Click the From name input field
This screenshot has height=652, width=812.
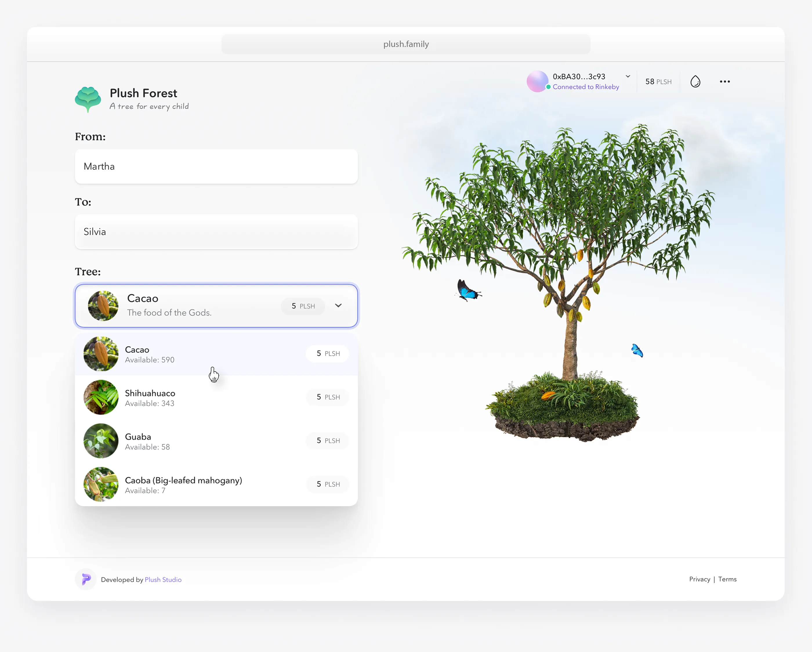coord(216,166)
